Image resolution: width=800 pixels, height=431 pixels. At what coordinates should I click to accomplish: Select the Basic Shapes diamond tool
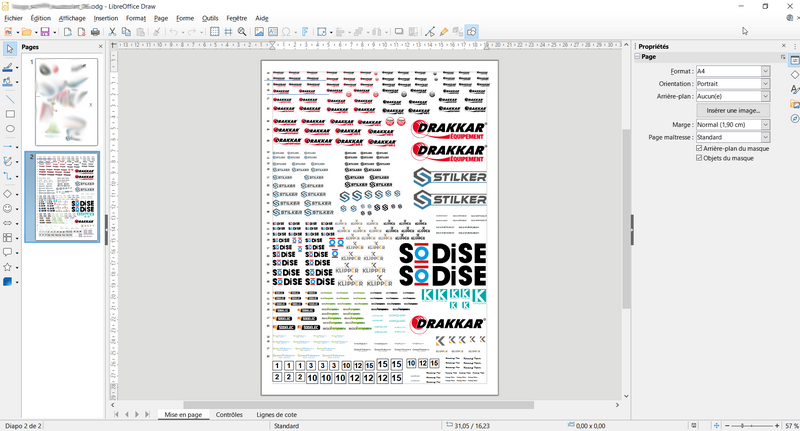(x=8, y=194)
